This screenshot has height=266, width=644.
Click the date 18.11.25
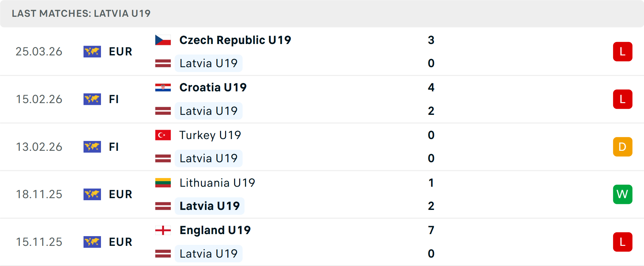click(x=39, y=194)
